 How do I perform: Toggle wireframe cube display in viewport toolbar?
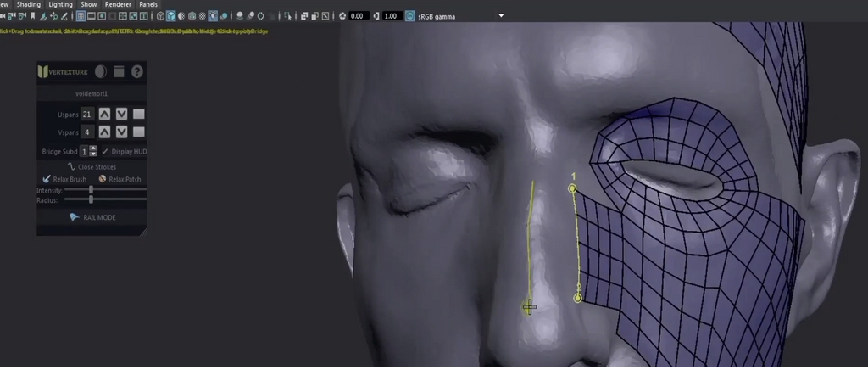[x=161, y=16]
